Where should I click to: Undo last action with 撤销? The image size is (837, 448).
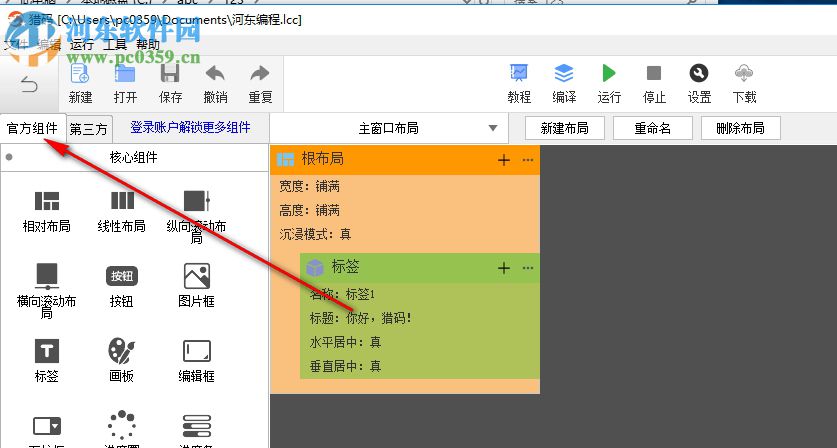pos(215,84)
